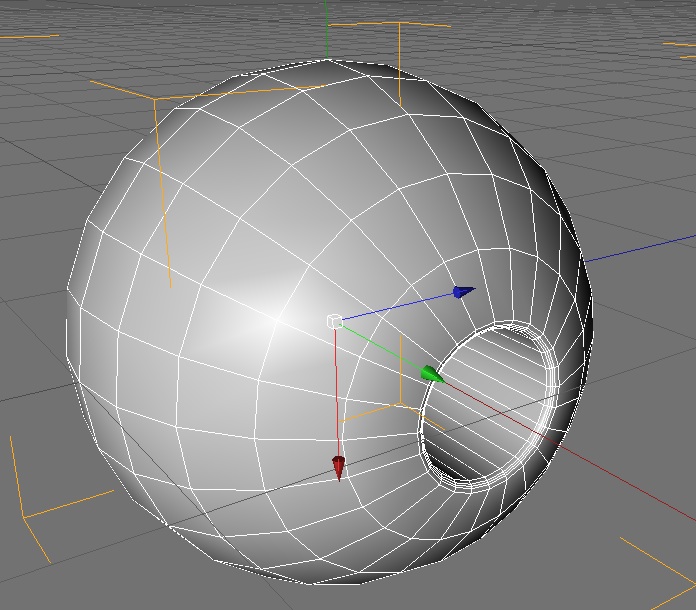Click the blue axis arrow handle
Screen dimensions: 696x610
pos(464,292)
